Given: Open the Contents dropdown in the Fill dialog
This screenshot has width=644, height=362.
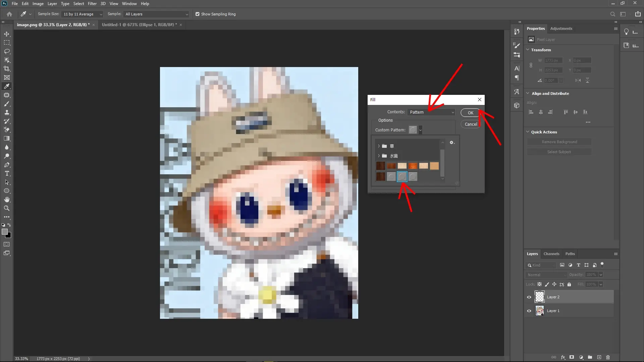Looking at the screenshot, I should (432, 112).
